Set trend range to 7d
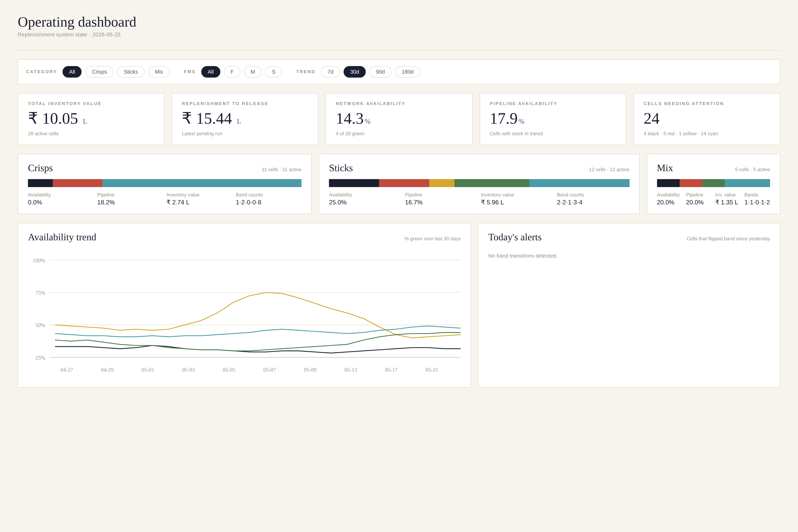 [331, 72]
